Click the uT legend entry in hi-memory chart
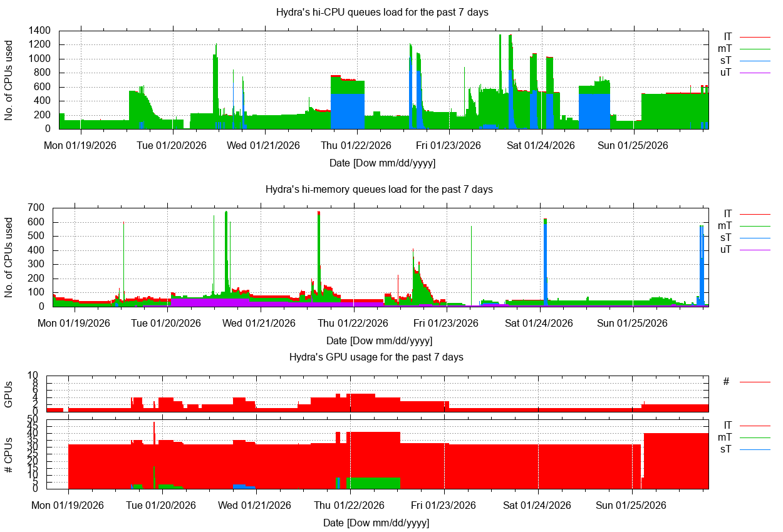 pyautogui.click(x=725, y=250)
